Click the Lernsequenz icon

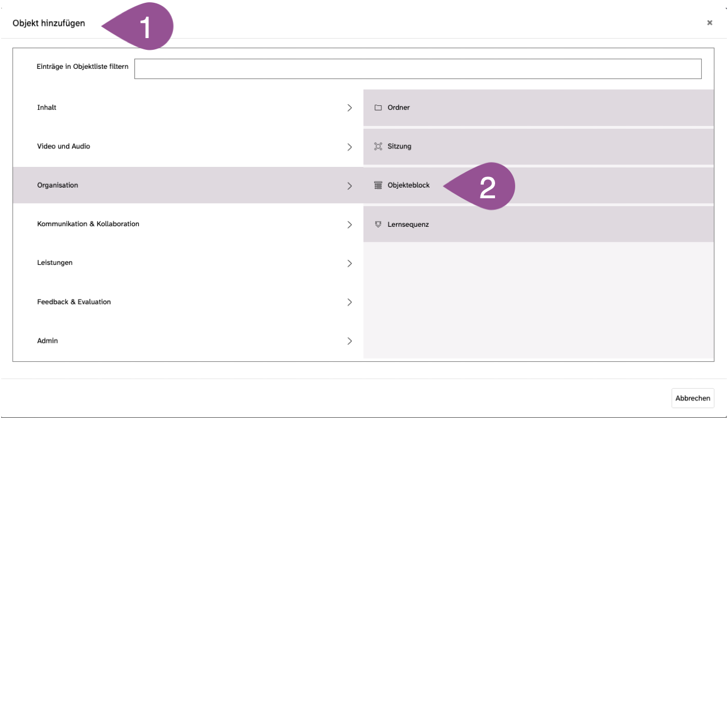[x=378, y=224]
